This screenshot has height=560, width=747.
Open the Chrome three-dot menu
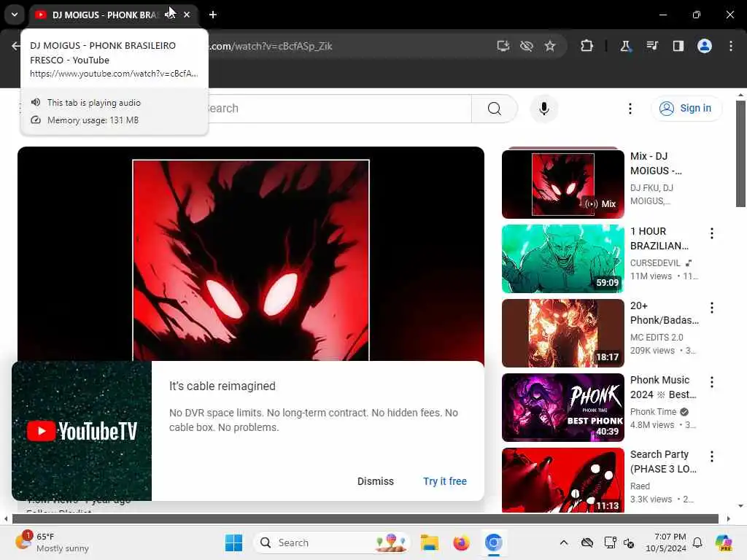(731, 46)
